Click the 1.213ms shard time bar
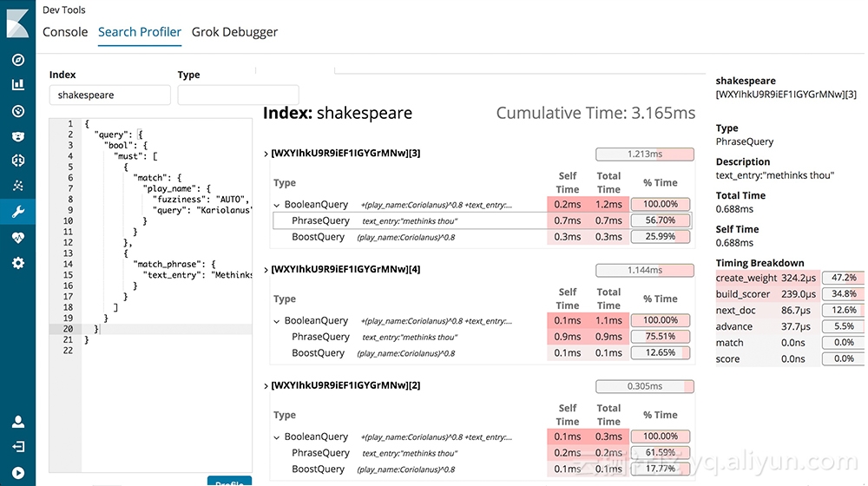 [644, 154]
